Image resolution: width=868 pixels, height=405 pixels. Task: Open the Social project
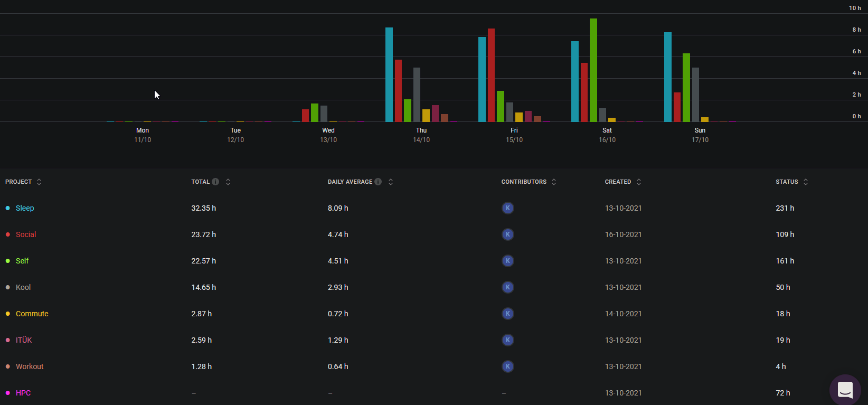pos(26,234)
